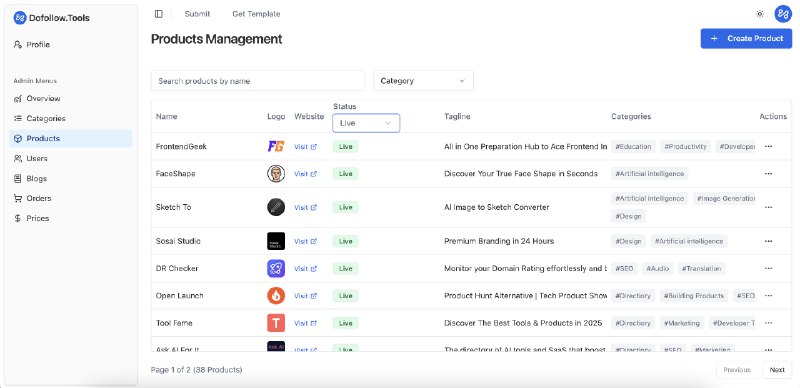Open Categories admin menu
The height and width of the screenshot is (388, 800).
(x=70, y=118)
